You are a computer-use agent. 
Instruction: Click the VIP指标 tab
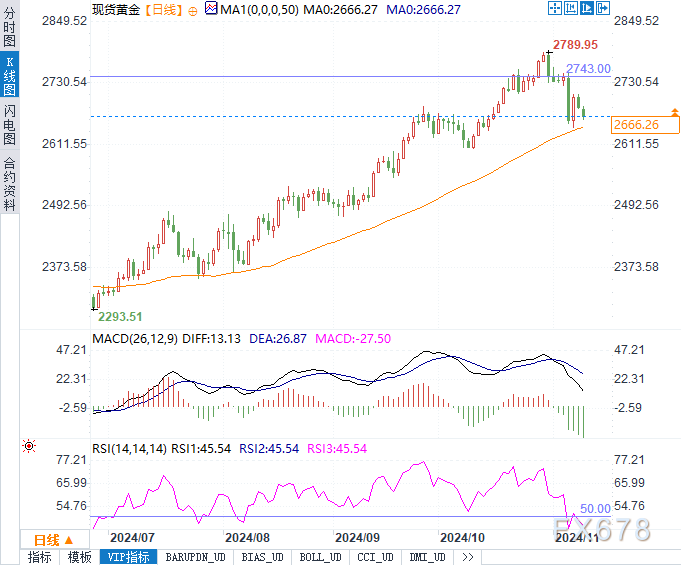pyautogui.click(x=129, y=557)
